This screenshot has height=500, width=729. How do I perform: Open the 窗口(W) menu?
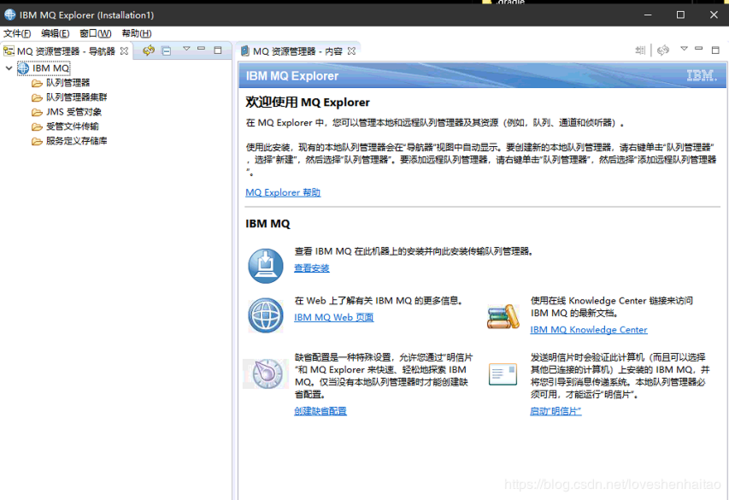click(95, 33)
